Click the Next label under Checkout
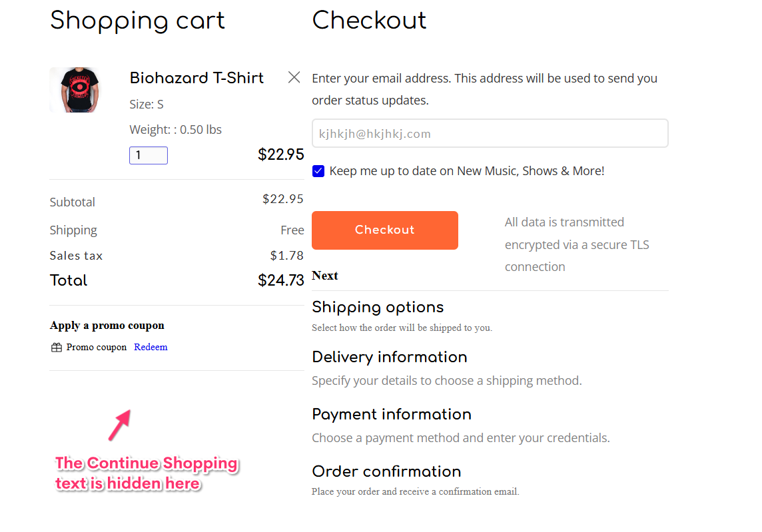The width and height of the screenshot is (762, 532). [x=325, y=276]
